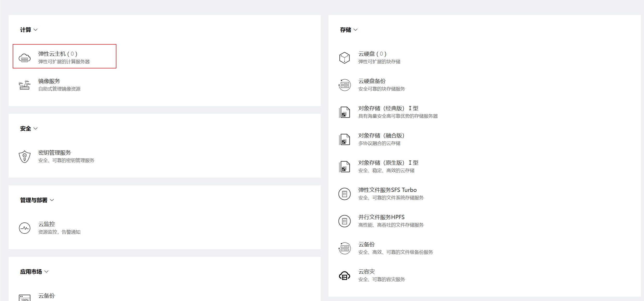The height and width of the screenshot is (301, 644).
Task: Click the Object Storage 融合版 file icon
Action: [345, 139]
